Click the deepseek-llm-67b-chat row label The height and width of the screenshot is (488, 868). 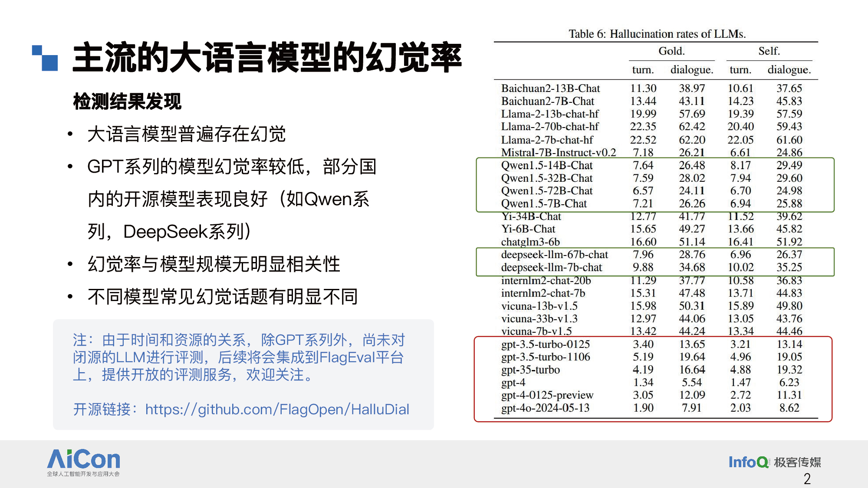(555, 254)
